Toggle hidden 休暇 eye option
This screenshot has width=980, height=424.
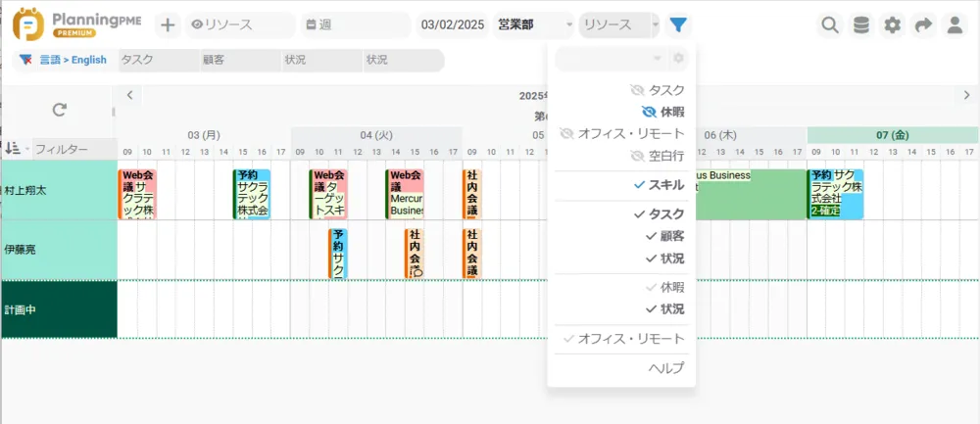pos(663,112)
